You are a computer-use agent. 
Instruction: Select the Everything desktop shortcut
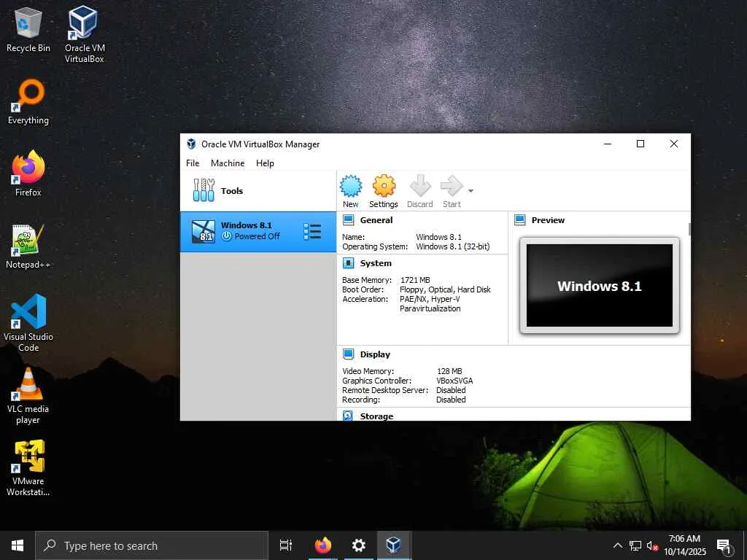(28, 102)
